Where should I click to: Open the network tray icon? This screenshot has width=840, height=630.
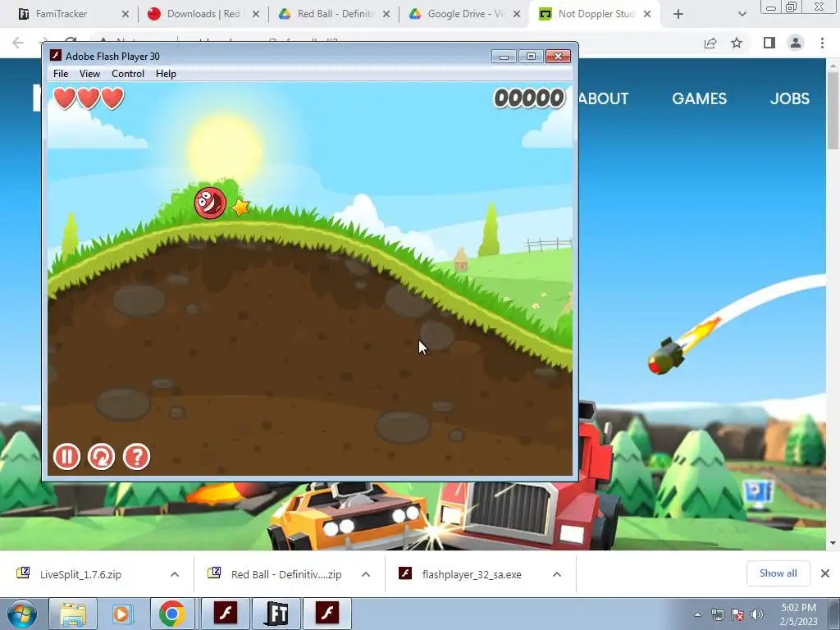[717, 614]
